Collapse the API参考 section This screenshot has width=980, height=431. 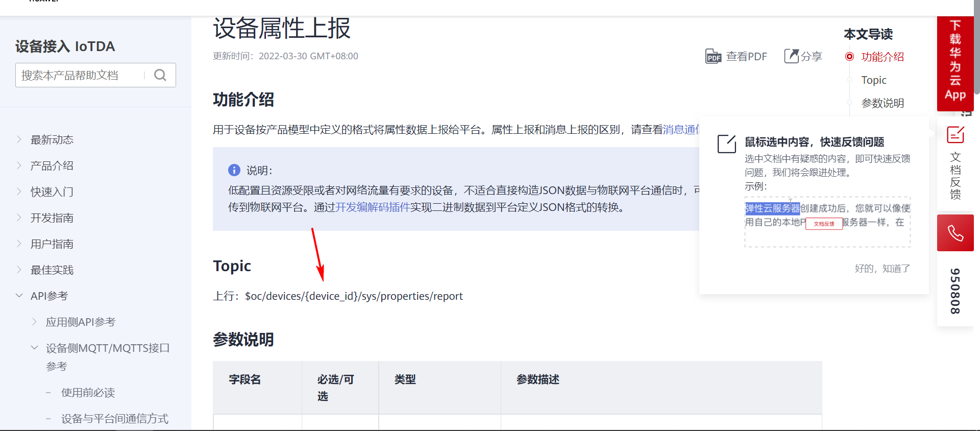[x=19, y=296]
